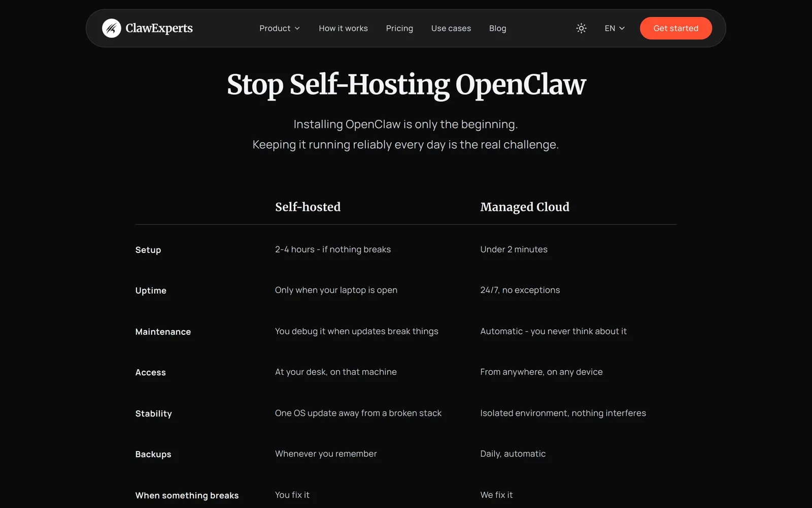This screenshot has width=812, height=508.
Task: Click the 'Daily, automatic' cell
Action: tap(513, 454)
